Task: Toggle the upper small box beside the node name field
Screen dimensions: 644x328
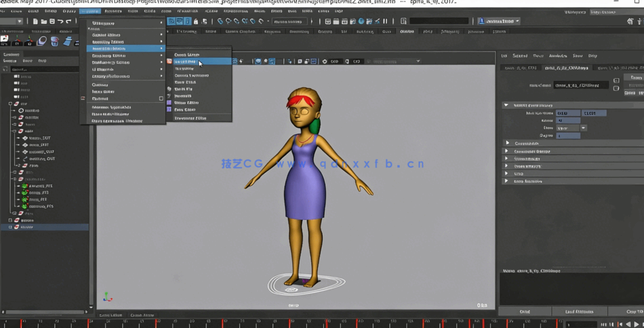Action: tap(616, 81)
